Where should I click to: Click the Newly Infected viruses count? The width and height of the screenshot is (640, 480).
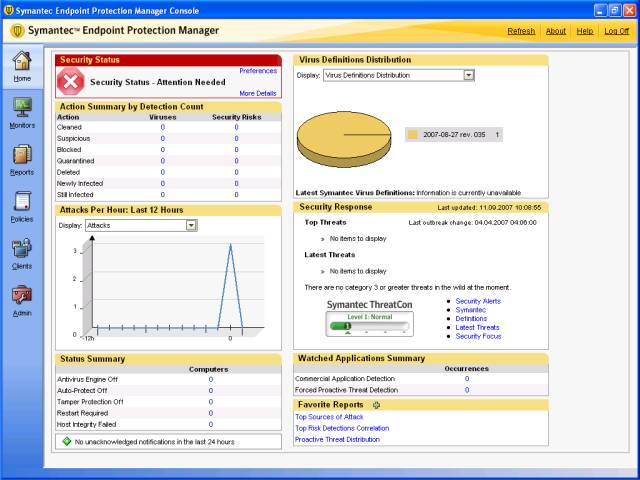162,184
